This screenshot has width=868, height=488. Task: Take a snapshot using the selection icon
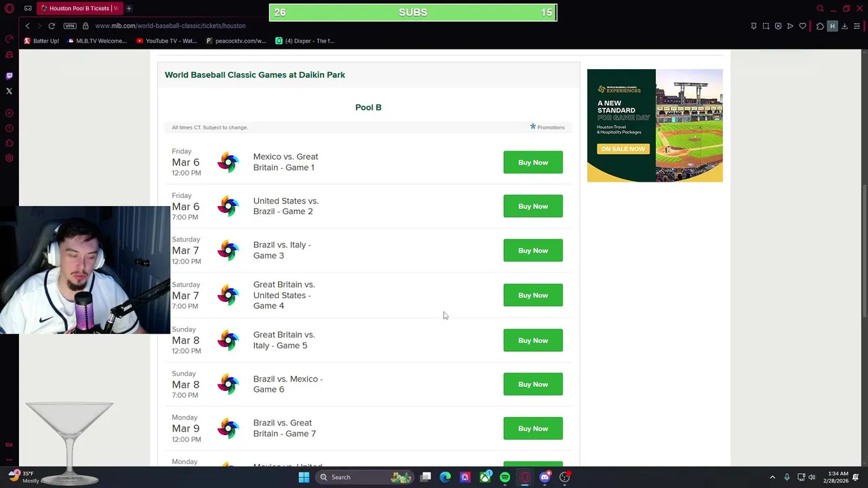[766, 26]
